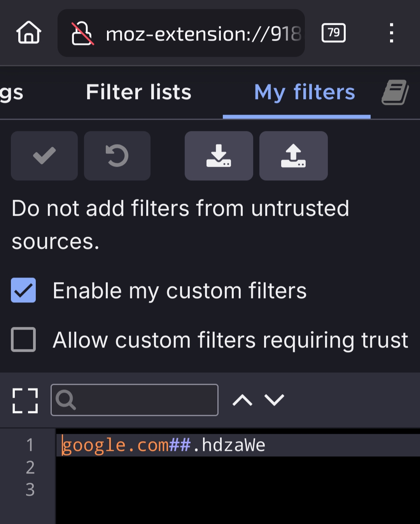
Task: Tap the moz-extension address bar
Action: click(202, 33)
